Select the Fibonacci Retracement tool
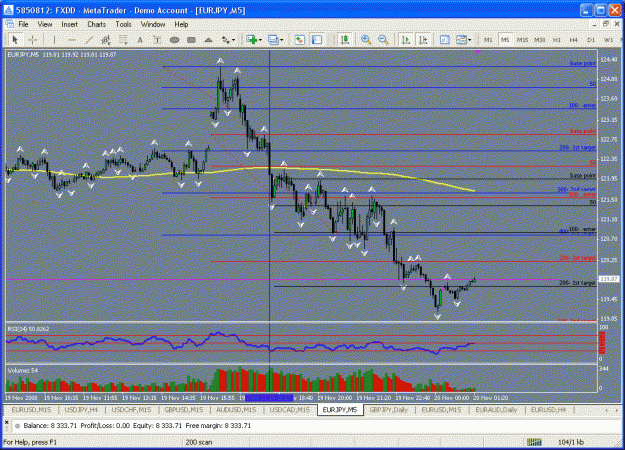This screenshot has height=450, width=625. [x=123, y=39]
